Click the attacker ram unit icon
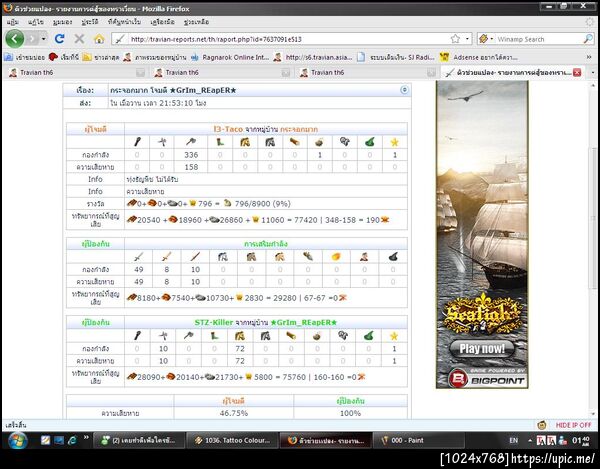 point(294,142)
